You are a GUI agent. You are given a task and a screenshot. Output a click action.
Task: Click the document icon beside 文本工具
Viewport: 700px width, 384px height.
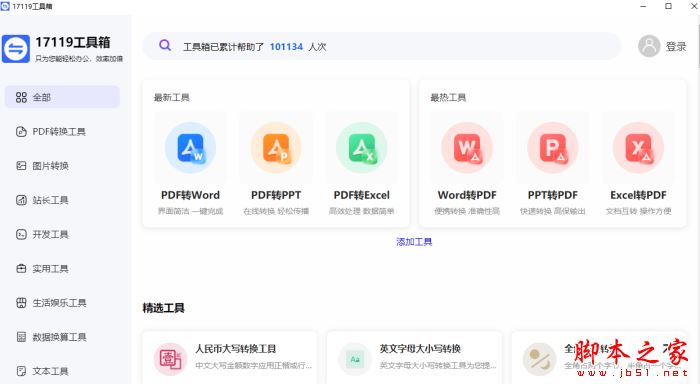point(21,371)
